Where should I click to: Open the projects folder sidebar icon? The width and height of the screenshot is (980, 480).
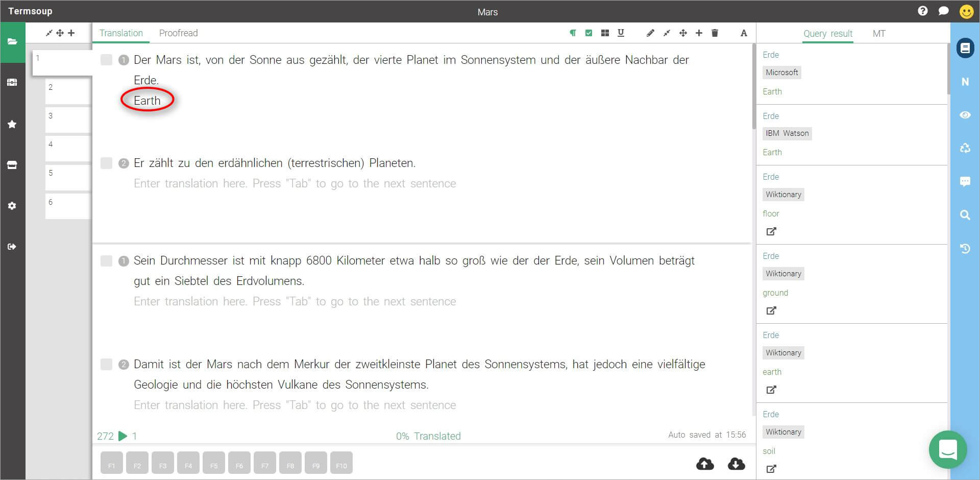[x=12, y=42]
